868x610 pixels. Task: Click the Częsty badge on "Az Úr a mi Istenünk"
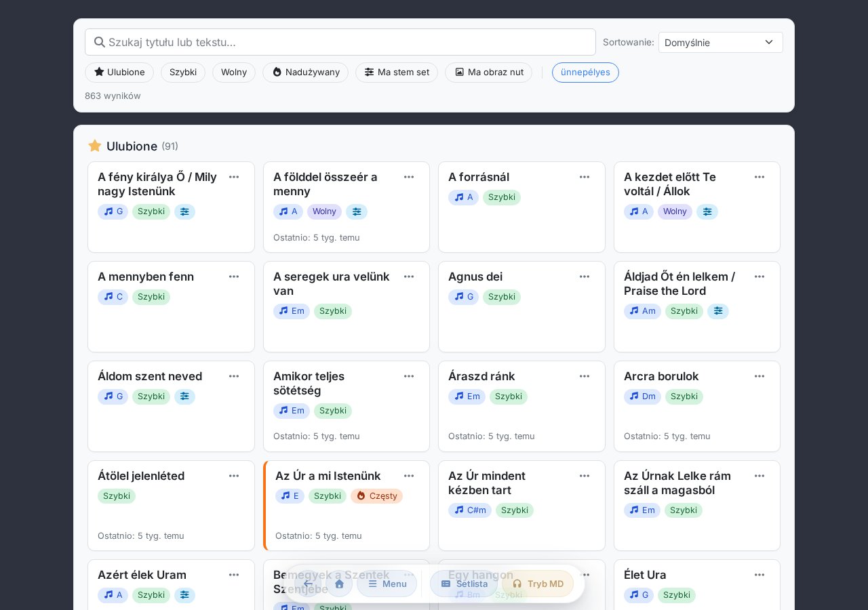coord(376,496)
